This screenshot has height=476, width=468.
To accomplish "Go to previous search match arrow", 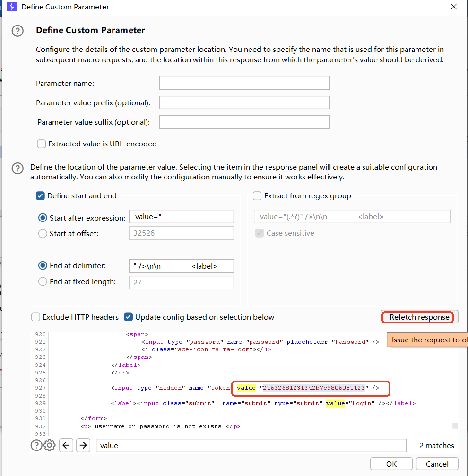I will tap(66, 445).
